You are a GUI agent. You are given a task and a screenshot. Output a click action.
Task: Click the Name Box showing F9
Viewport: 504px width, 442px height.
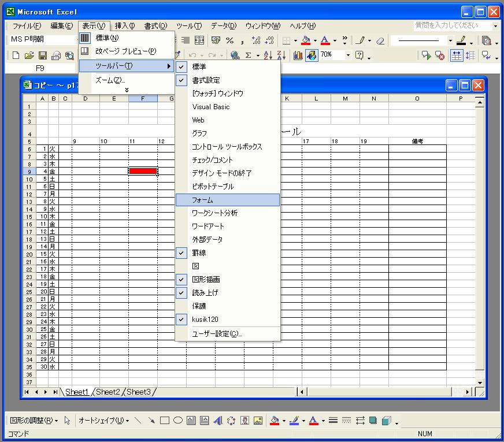[40, 68]
